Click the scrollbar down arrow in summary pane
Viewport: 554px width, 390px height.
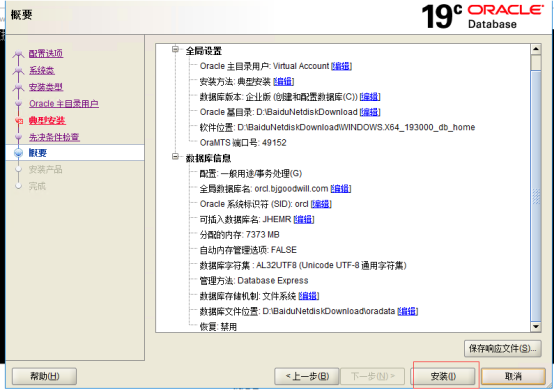(x=536, y=327)
